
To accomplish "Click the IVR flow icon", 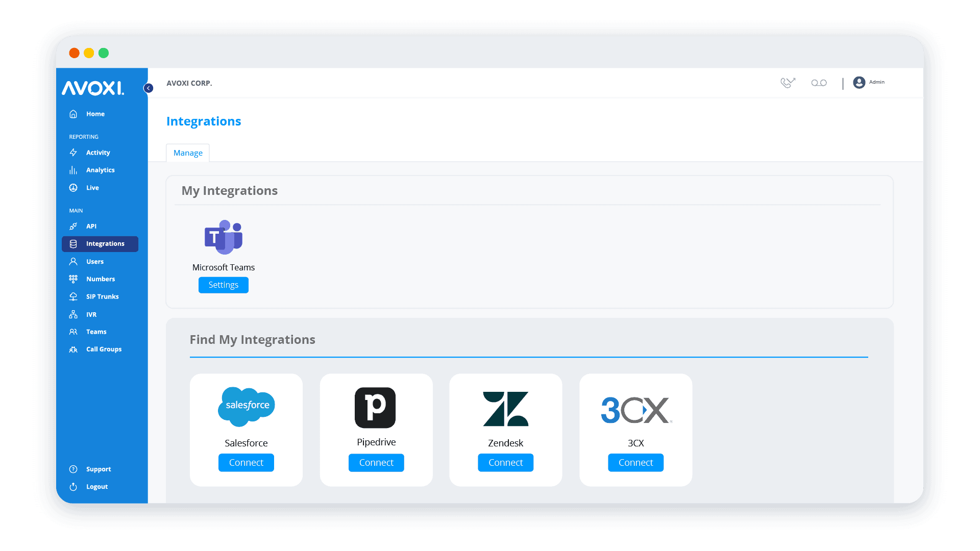I will coord(73,314).
